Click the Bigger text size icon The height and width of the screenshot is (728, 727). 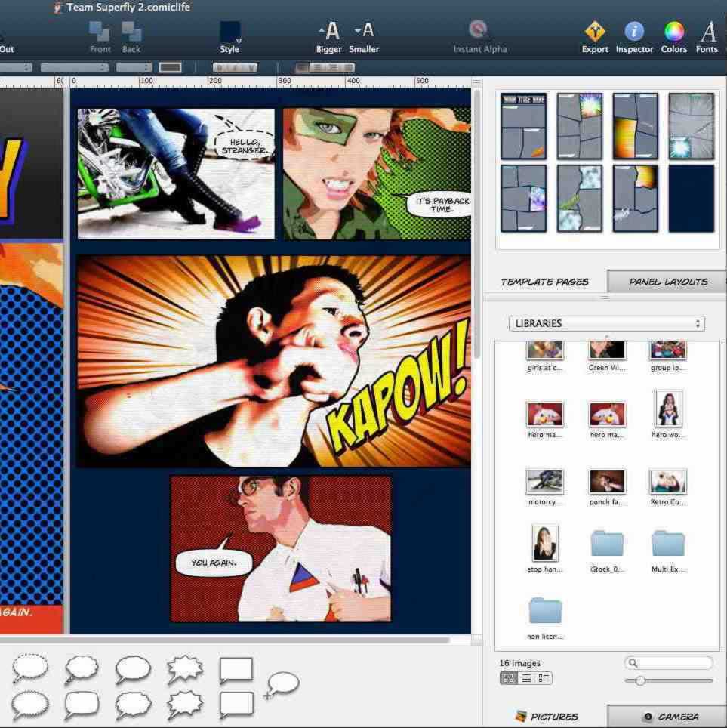(x=329, y=32)
